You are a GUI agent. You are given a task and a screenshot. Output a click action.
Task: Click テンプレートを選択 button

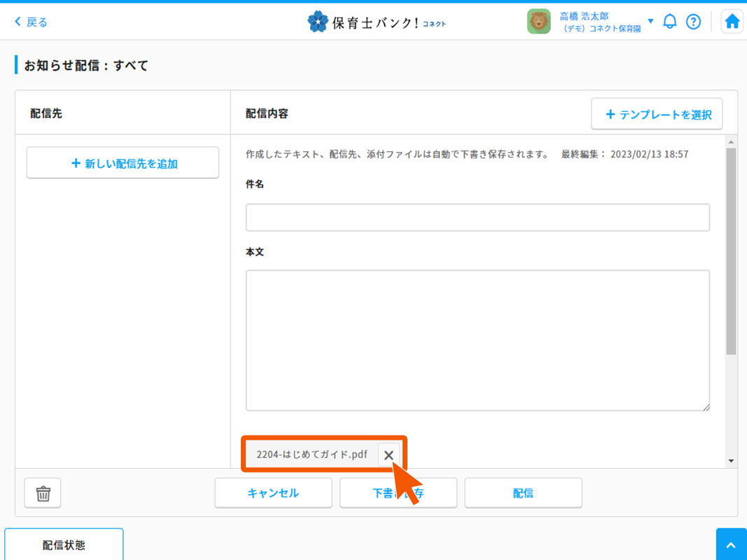(x=657, y=114)
